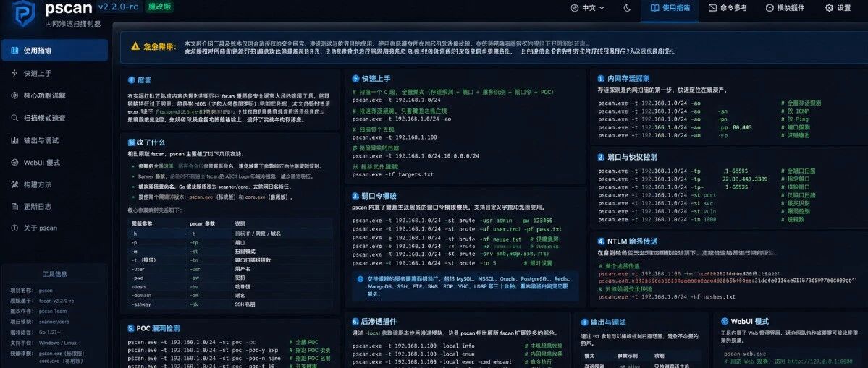Click the document icon beside 更新日志

tap(14, 206)
